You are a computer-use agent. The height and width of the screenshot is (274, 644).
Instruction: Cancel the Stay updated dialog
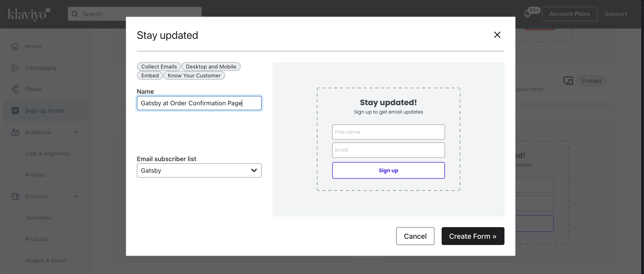point(415,236)
